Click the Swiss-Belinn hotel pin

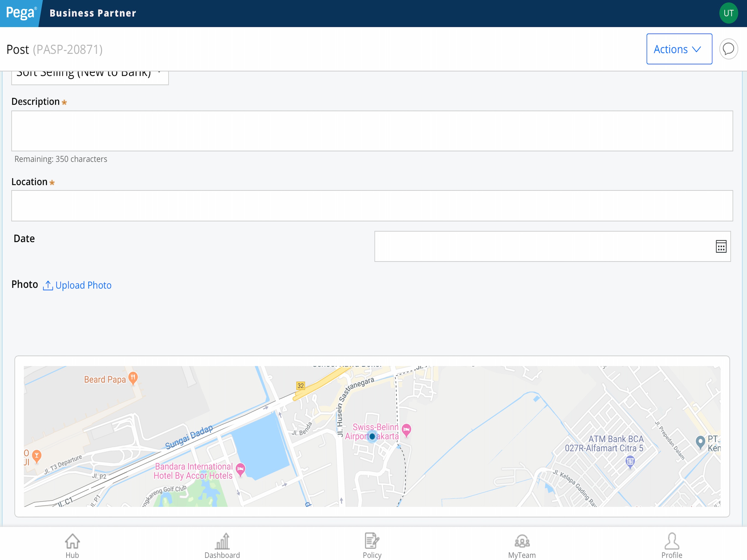(x=406, y=430)
